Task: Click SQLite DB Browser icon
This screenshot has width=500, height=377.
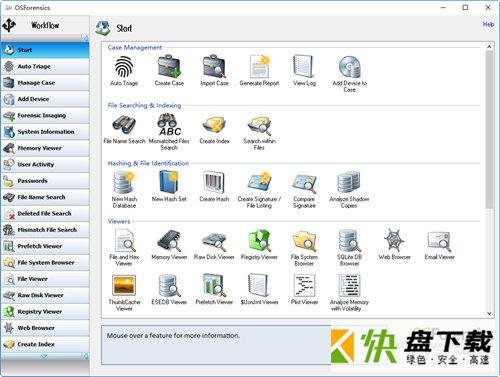Action: point(349,241)
